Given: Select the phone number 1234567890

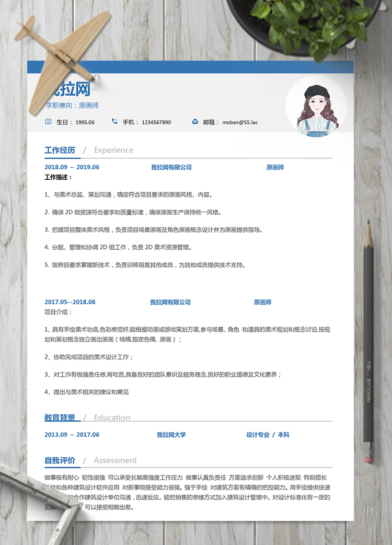Looking at the screenshot, I should click(x=156, y=122).
